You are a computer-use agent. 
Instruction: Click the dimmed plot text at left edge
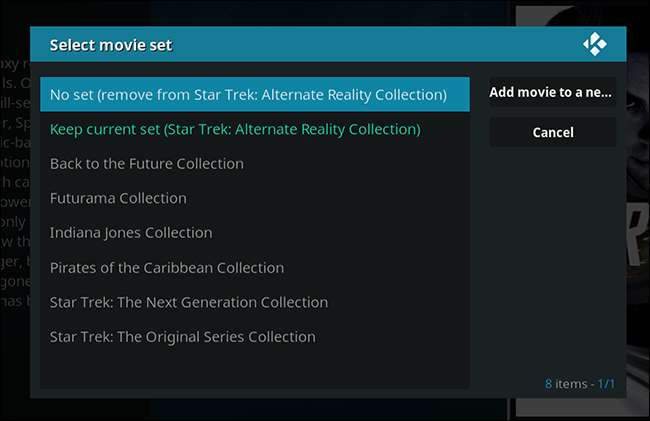pos(15,182)
